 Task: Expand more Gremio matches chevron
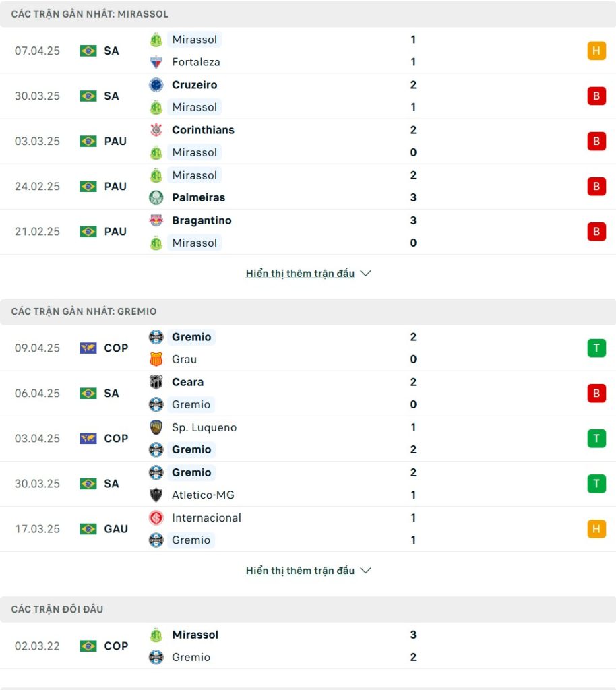tap(366, 570)
